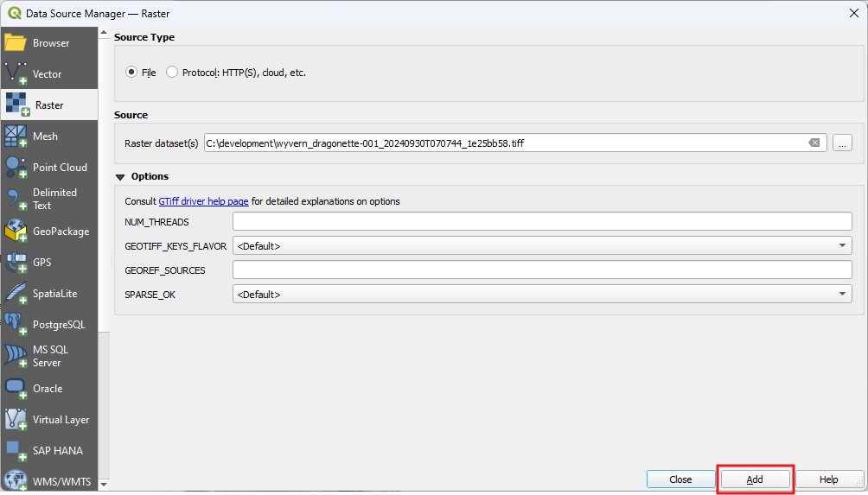868x495 pixels.
Task: Clear the raster dataset path field
Action: point(814,143)
